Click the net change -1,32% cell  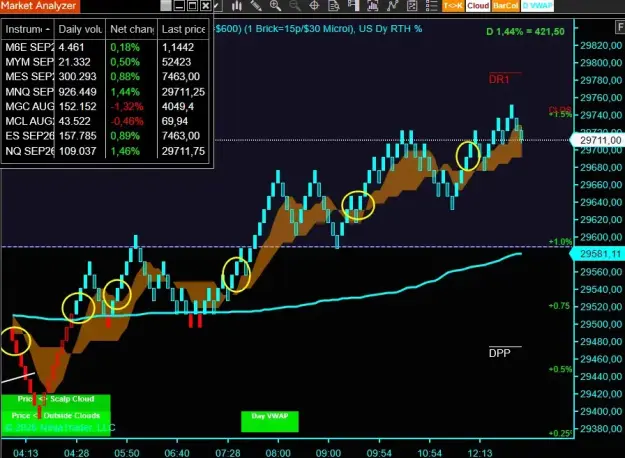click(127, 107)
